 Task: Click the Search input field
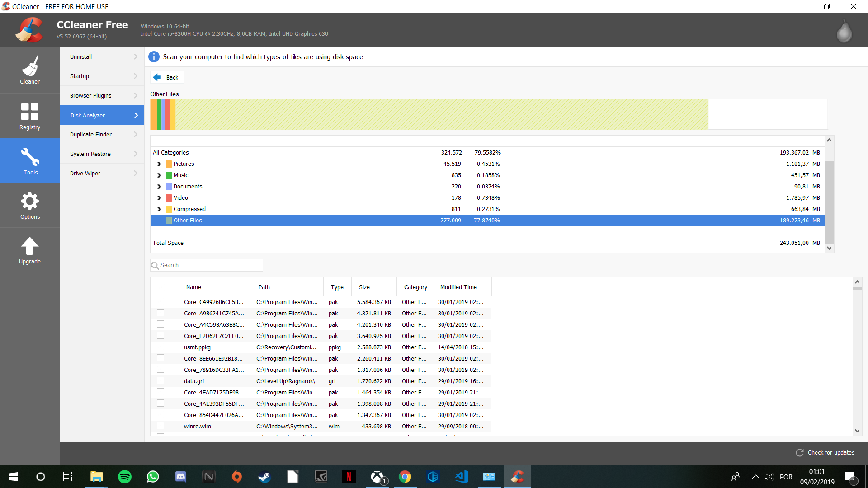(207, 265)
